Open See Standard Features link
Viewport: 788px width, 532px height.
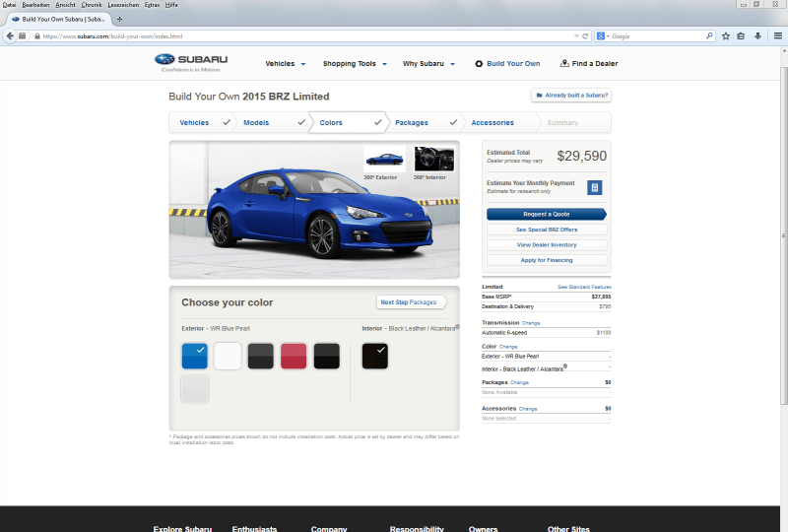tap(584, 287)
